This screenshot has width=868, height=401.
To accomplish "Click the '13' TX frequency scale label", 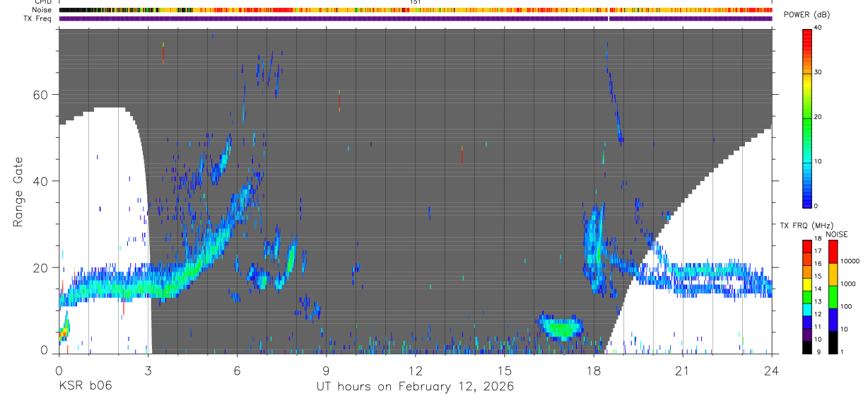I will [818, 302].
